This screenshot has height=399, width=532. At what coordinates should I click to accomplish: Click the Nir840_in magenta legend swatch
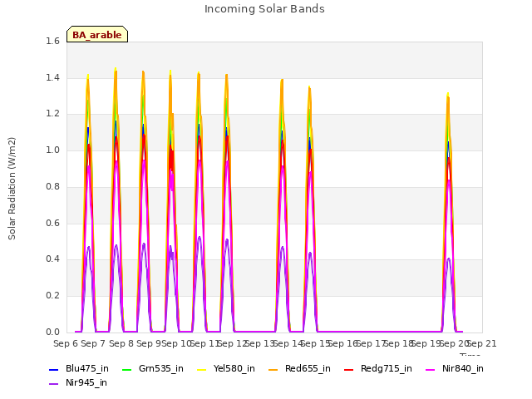pyautogui.click(x=431, y=369)
